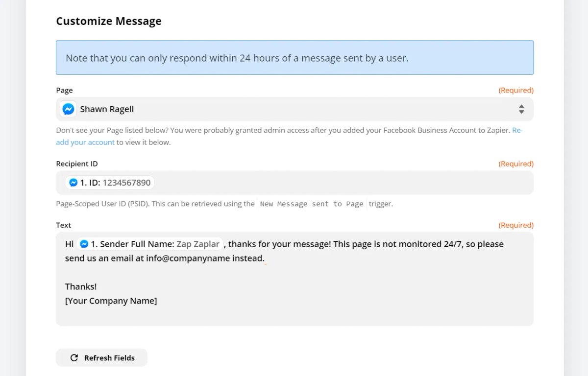This screenshot has width=588, height=376.
Task: Click the Messenger icon beside Shawn Ragell
Action: click(68, 109)
